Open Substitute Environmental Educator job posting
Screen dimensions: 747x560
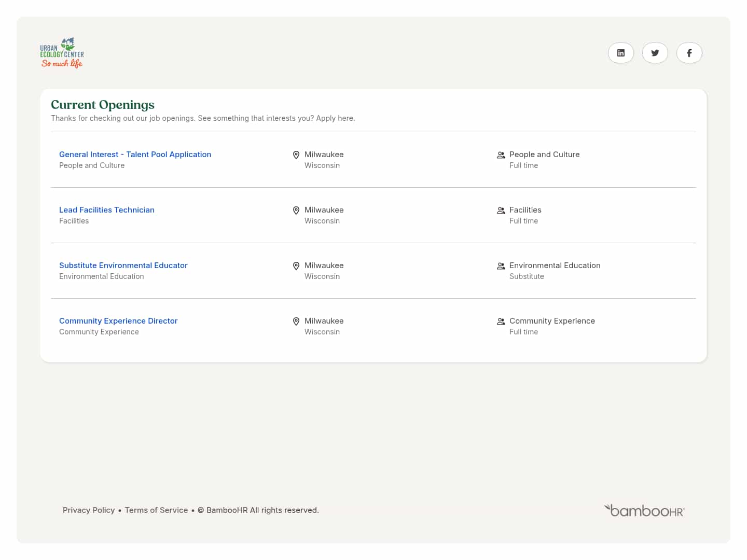click(123, 265)
